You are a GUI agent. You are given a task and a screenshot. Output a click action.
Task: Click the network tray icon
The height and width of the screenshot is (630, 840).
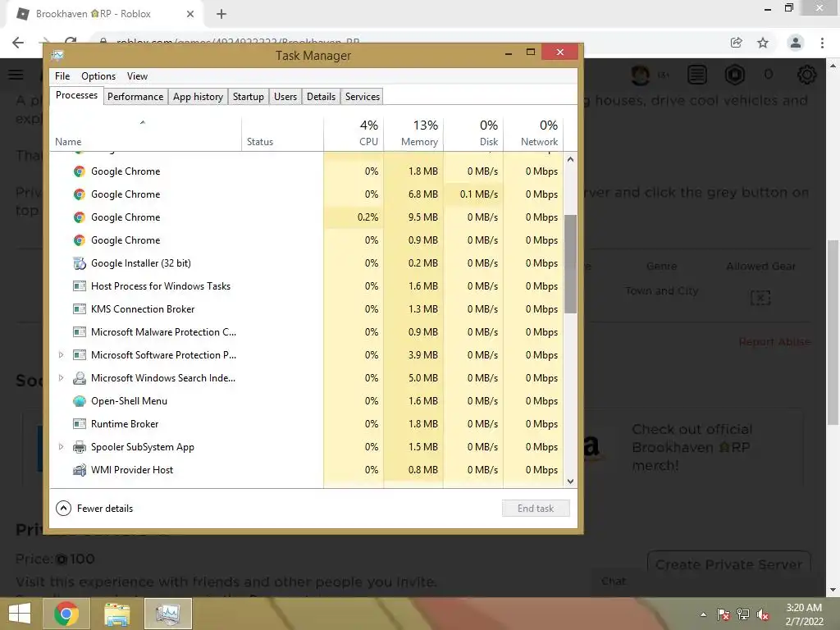pyautogui.click(x=743, y=614)
